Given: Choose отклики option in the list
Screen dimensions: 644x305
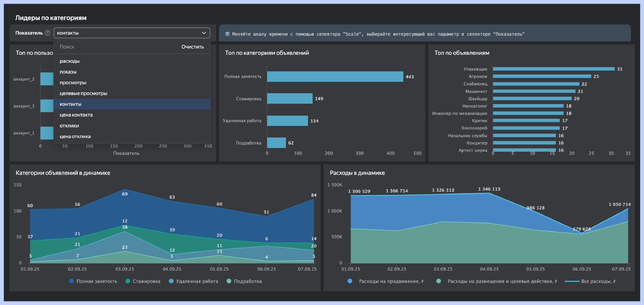Looking at the screenshot, I should click(69, 126).
